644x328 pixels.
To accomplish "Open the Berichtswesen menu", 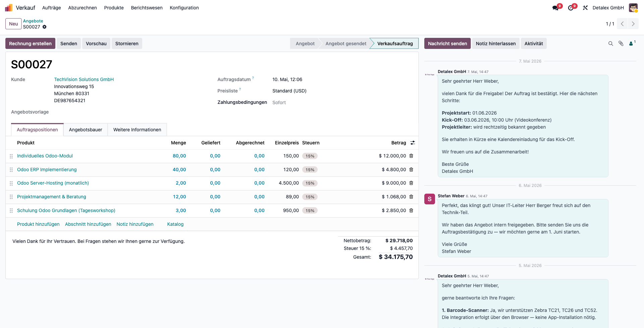I will point(147,8).
